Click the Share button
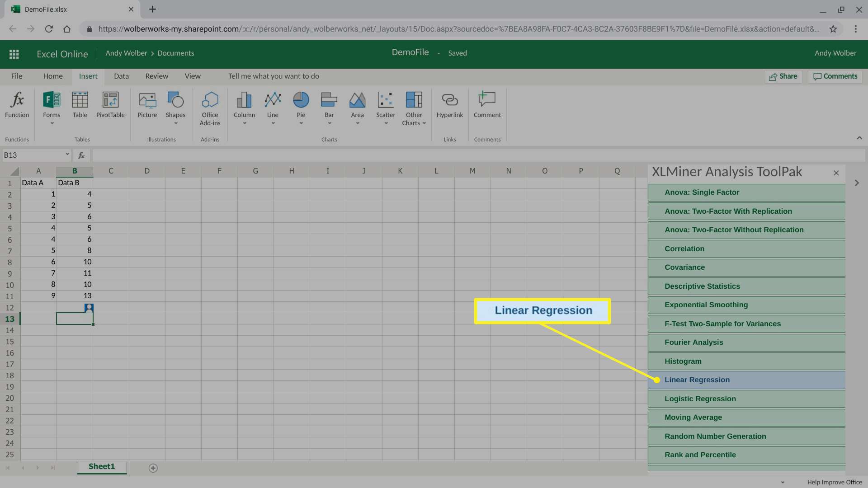The height and width of the screenshot is (488, 868). (x=783, y=75)
